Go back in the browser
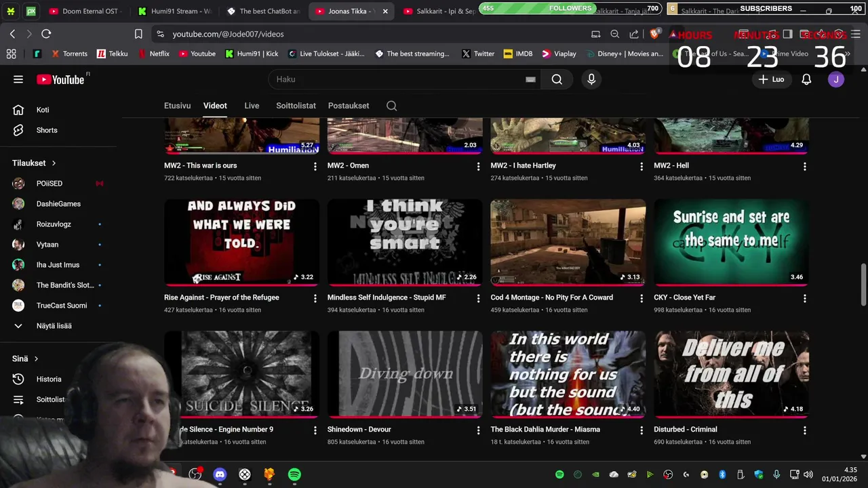868x488 pixels. 12,34
